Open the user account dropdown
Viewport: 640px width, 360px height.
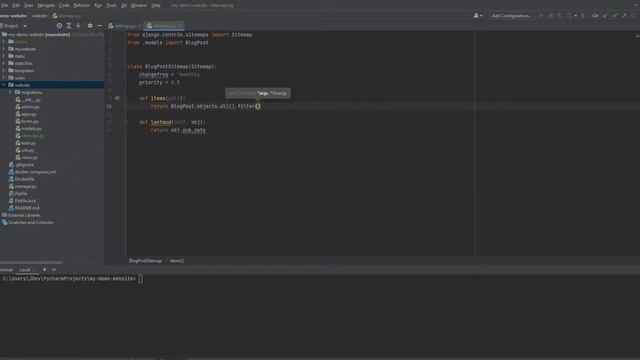click(478, 16)
